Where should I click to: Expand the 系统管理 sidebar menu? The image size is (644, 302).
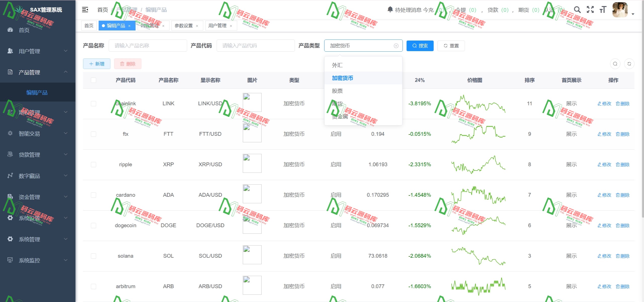(x=38, y=239)
